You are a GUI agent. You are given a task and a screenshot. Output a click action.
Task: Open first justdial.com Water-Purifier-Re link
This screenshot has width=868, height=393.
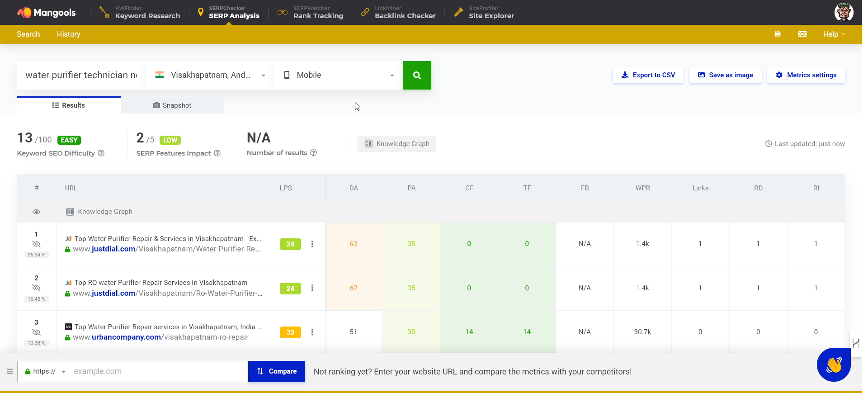pos(166,249)
